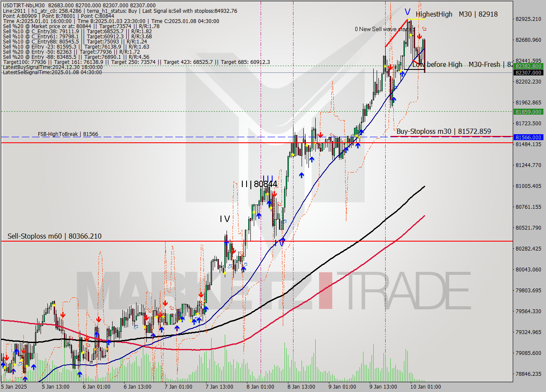Click the 81484.135 price axis label
Screen dimensions: 546x392
529,144
